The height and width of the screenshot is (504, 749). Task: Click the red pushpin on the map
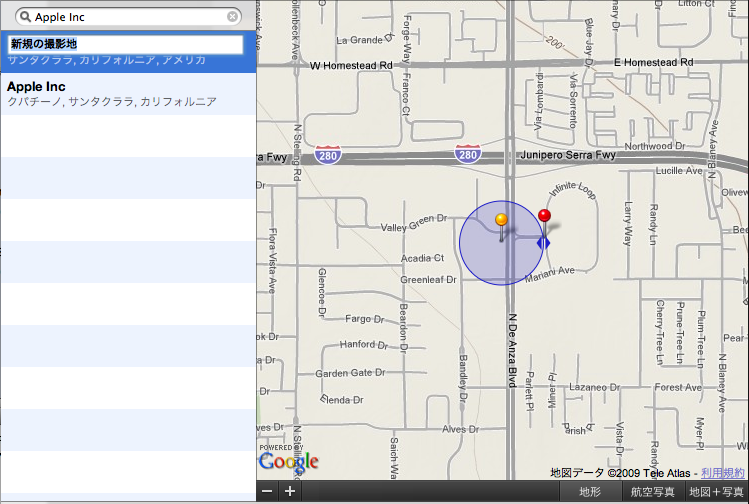pos(545,215)
